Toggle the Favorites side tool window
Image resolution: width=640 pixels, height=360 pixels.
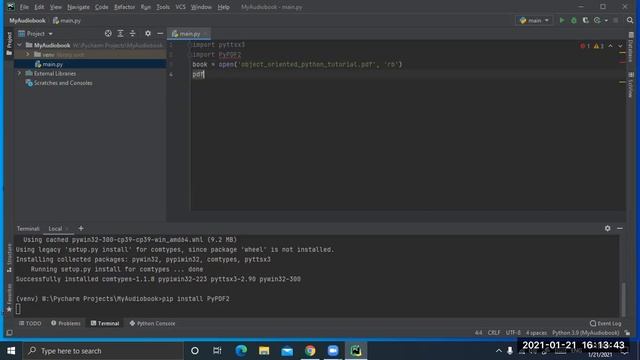click(9, 298)
